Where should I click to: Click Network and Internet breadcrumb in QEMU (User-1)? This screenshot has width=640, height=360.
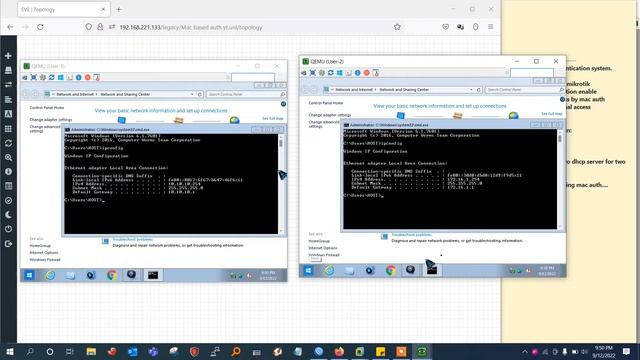click(75, 94)
